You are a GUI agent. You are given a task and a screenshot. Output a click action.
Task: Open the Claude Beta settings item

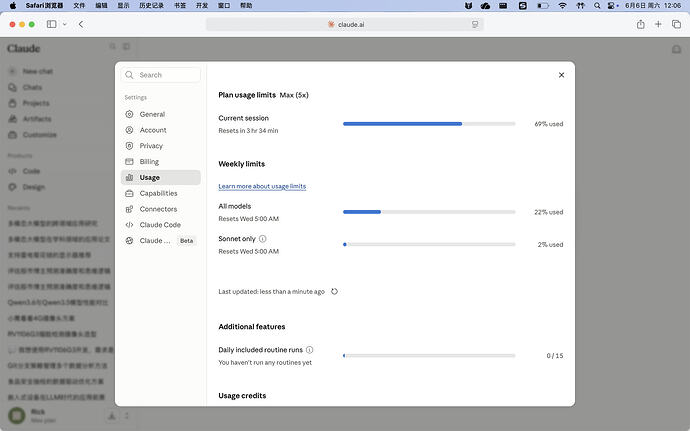tap(161, 241)
